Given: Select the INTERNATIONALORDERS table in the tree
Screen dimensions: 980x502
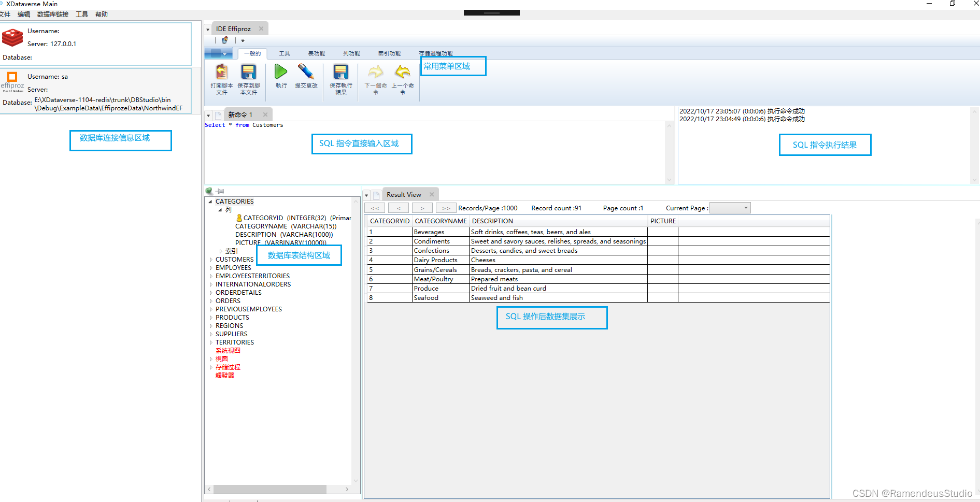Looking at the screenshot, I should coord(253,284).
